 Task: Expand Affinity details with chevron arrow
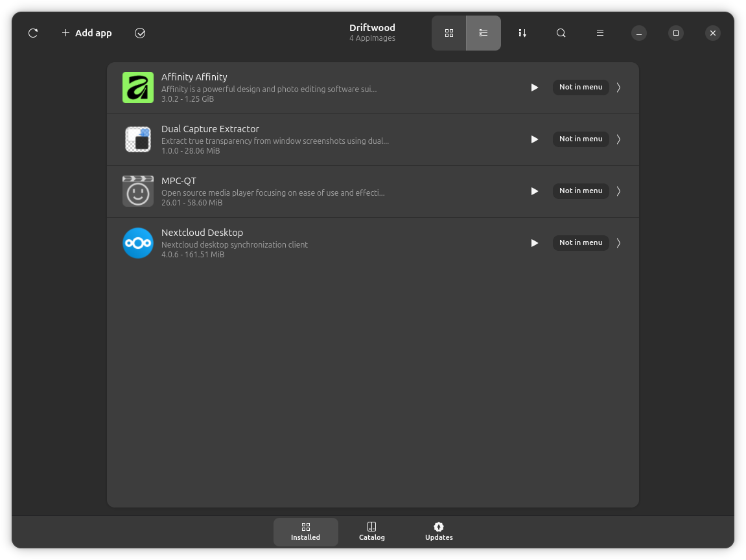click(x=618, y=87)
